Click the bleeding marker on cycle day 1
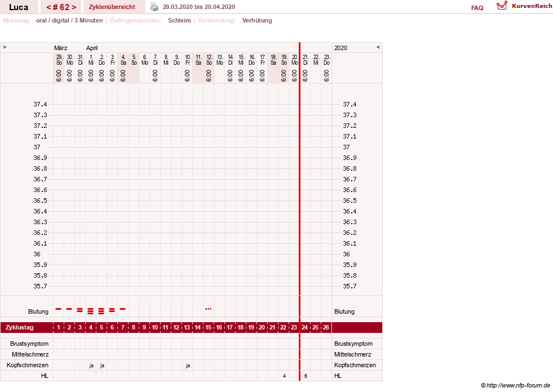 (x=59, y=309)
